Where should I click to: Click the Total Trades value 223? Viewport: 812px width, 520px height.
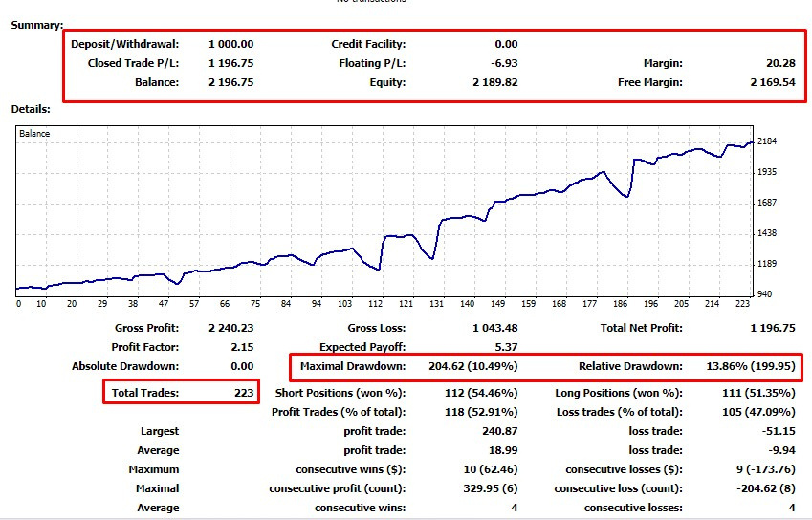point(244,393)
